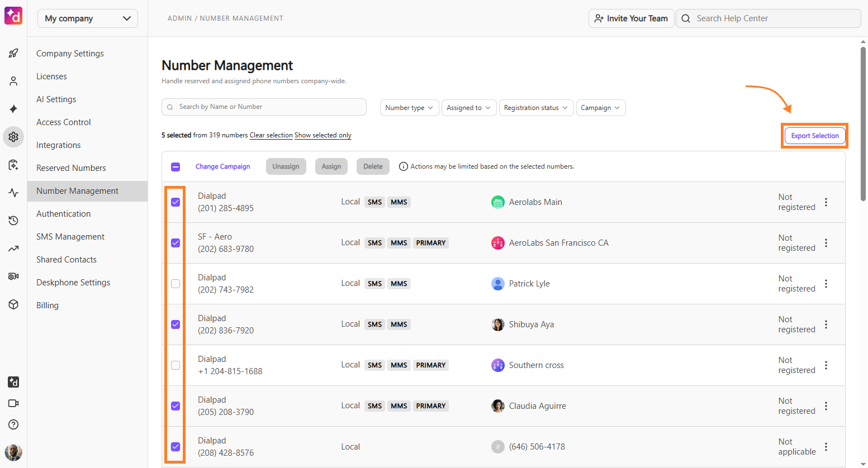This screenshot has height=468, width=868.
Task: Check the +1 204-815-1688 row checkbox
Action: click(x=176, y=365)
